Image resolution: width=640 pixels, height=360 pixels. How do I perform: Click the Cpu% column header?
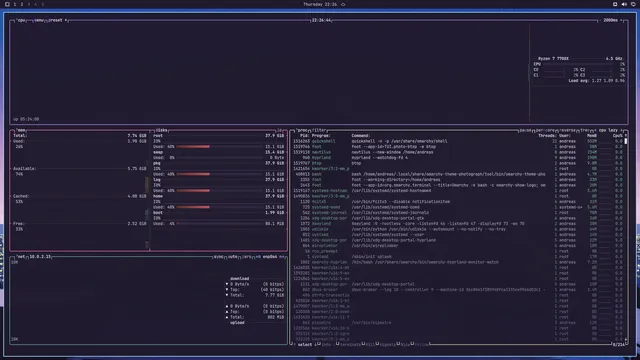pos(618,136)
